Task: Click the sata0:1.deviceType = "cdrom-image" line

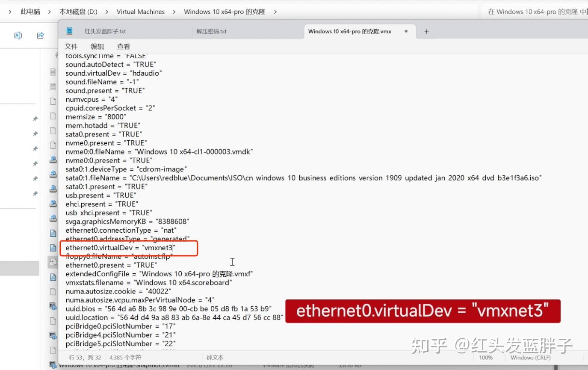Action: (126, 169)
